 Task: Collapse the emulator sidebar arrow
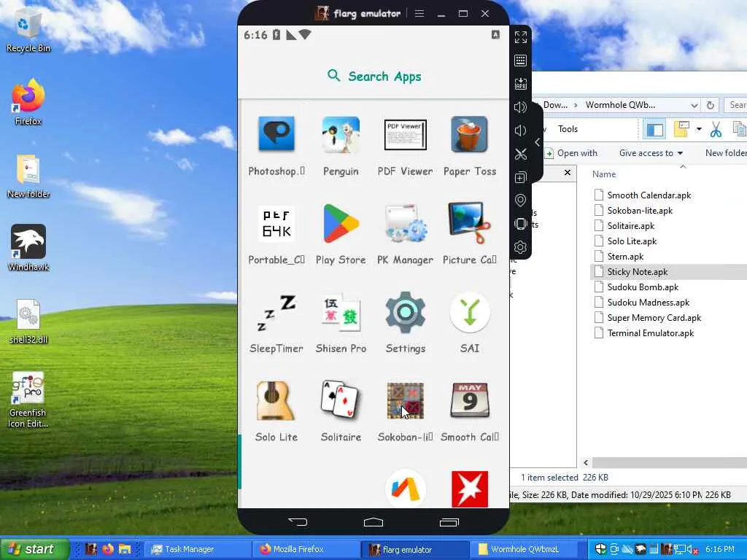(x=538, y=142)
